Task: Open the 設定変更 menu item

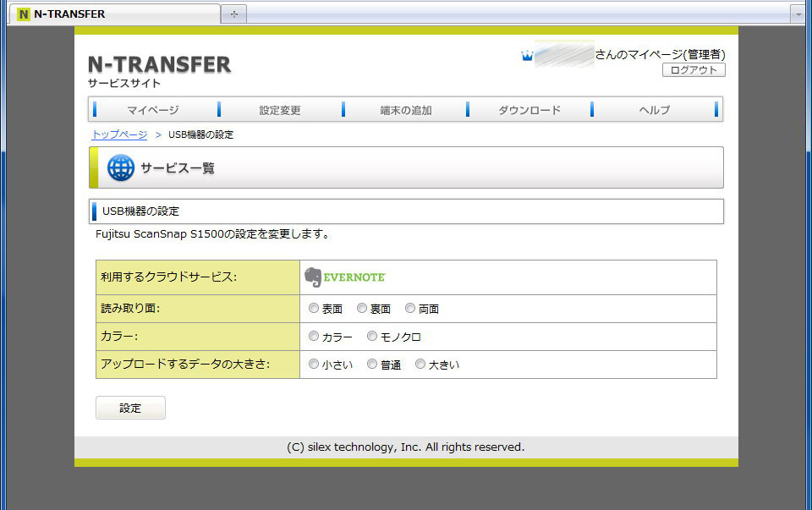Action: click(280, 109)
